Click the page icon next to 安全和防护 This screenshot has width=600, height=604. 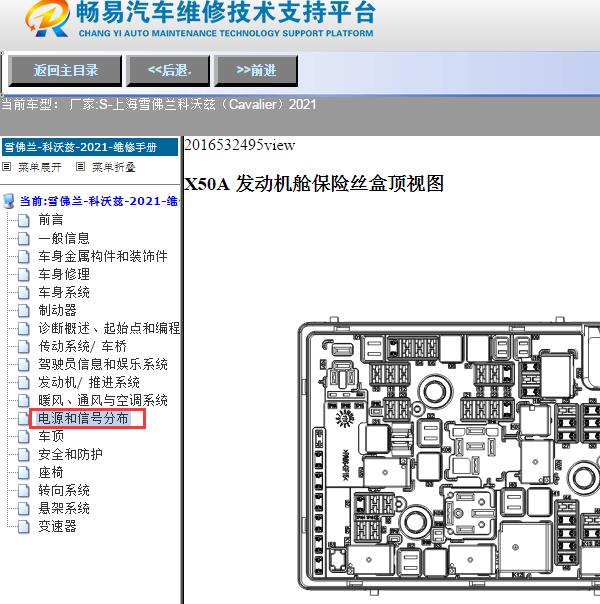click(x=24, y=455)
